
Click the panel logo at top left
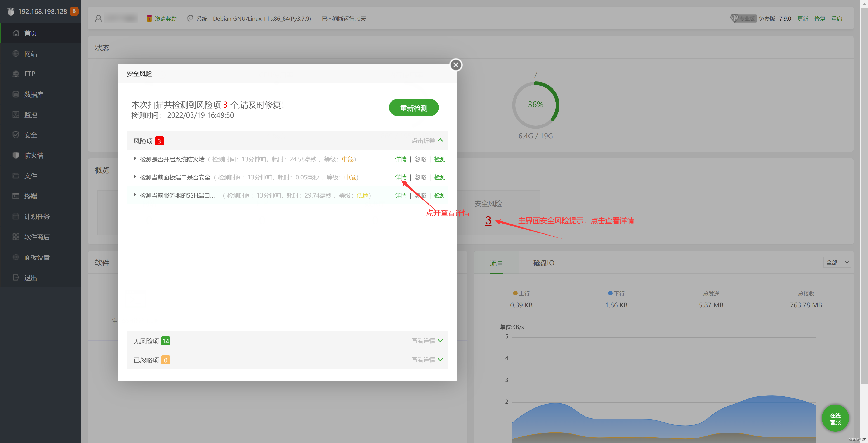click(11, 12)
